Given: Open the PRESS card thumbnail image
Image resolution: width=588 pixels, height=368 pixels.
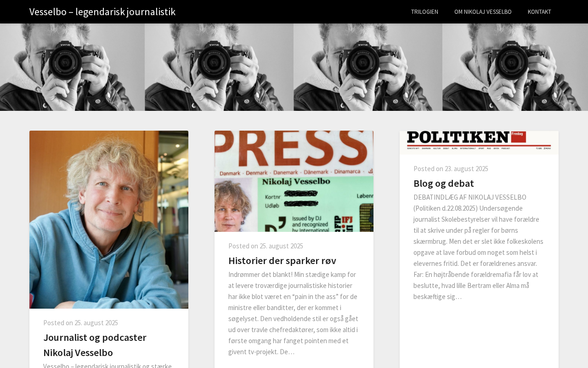Looking at the screenshot, I should point(294,181).
